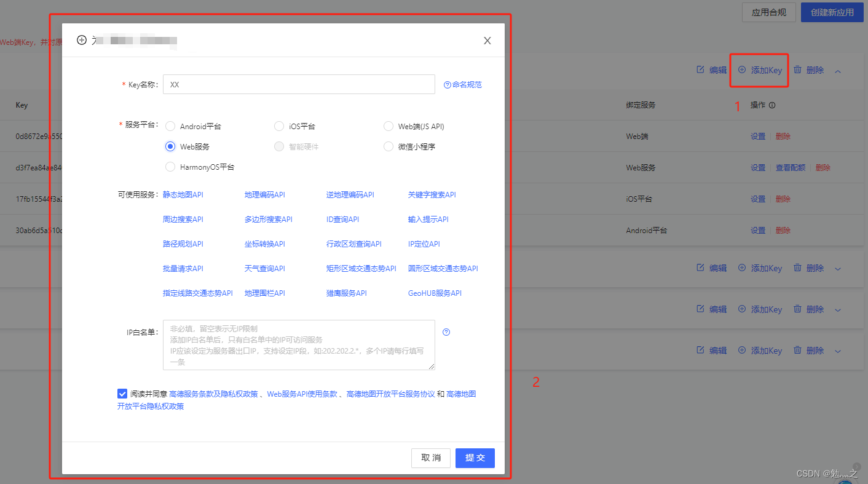Open the 周边搜索API link

pos(183,219)
